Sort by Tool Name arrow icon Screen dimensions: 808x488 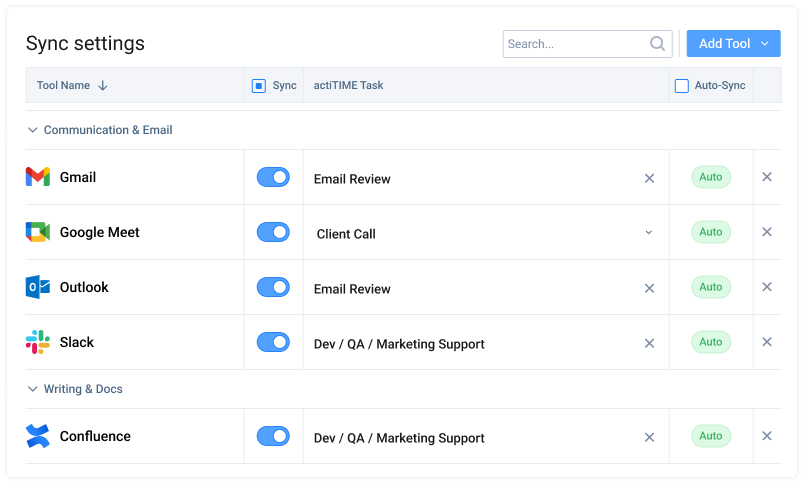tap(103, 86)
